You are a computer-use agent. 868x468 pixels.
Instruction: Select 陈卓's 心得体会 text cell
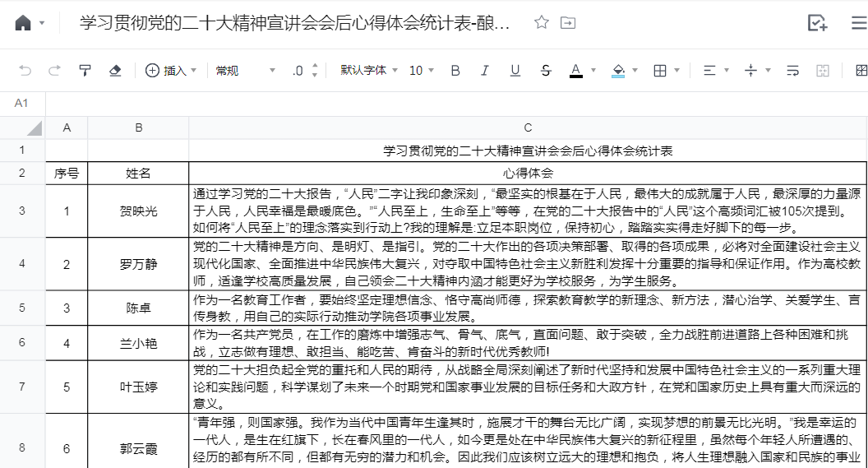pos(528,308)
